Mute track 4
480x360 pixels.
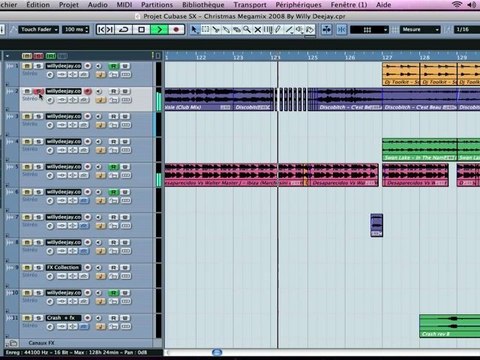click(x=27, y=142)
